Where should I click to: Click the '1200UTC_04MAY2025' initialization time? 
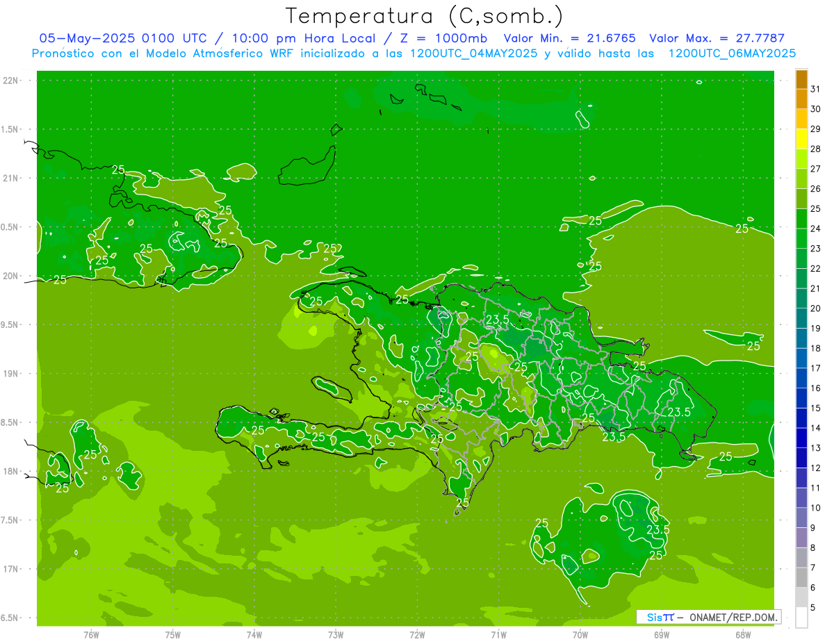pos(473,53)
